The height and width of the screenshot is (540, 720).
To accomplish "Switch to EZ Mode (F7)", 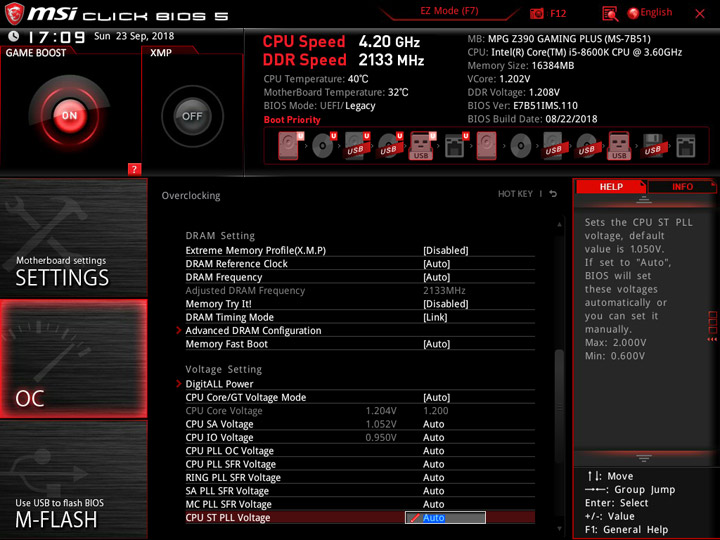I will click(x=449, y=11).
